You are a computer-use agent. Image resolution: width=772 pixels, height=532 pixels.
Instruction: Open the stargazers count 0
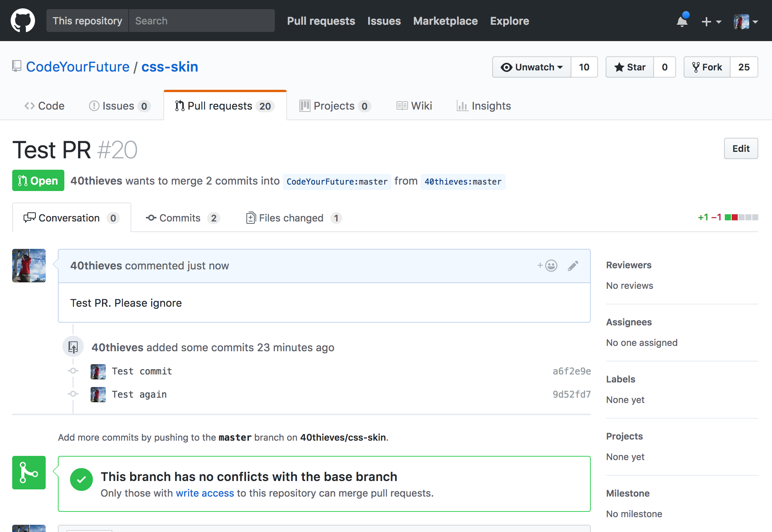pos(665,67)
